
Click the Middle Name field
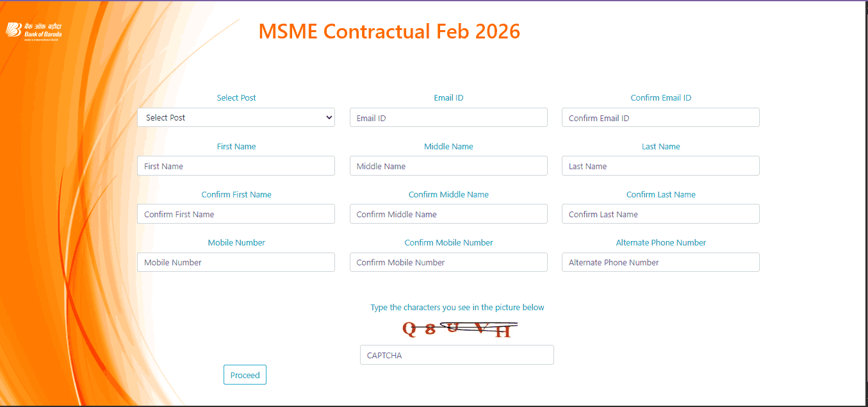448,165
